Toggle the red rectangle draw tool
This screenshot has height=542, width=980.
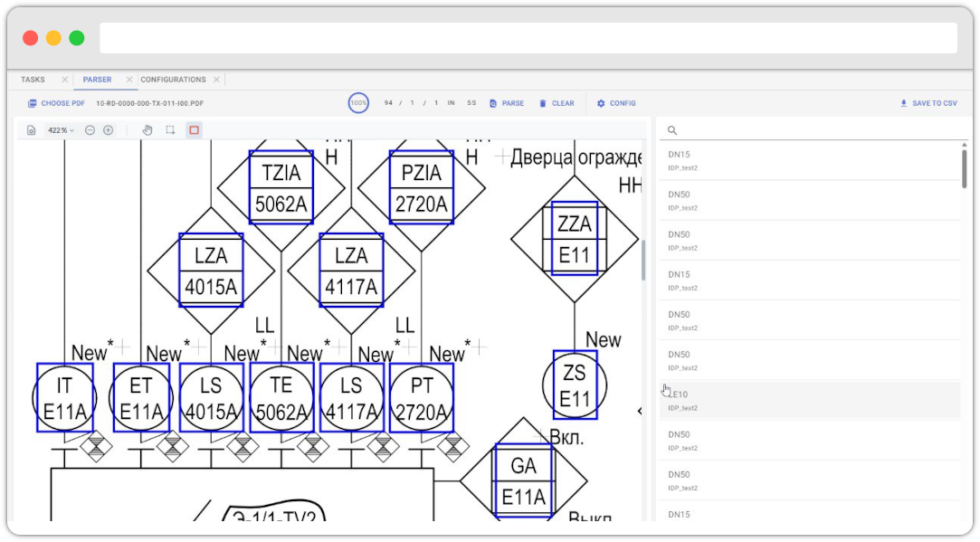(194, 130)
